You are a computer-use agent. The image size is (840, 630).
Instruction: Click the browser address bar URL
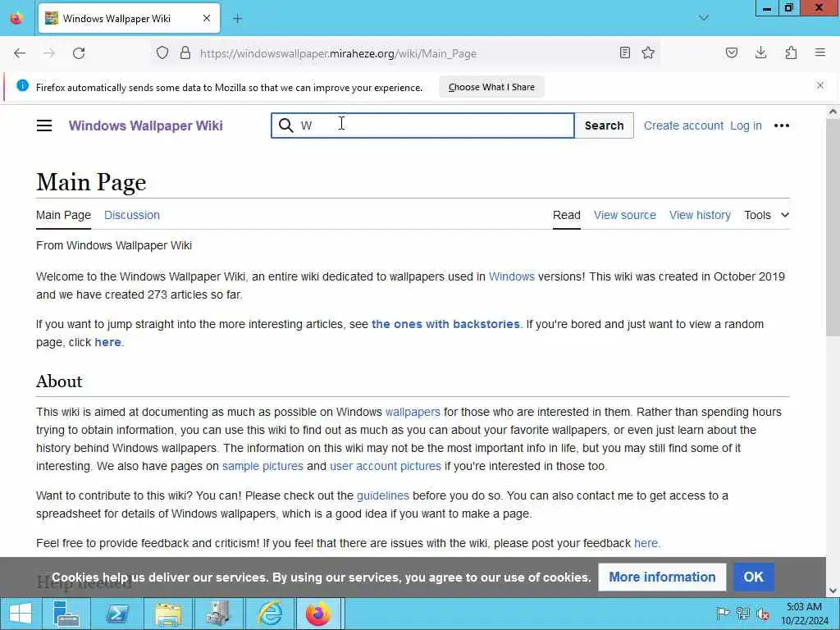[338, 53]
